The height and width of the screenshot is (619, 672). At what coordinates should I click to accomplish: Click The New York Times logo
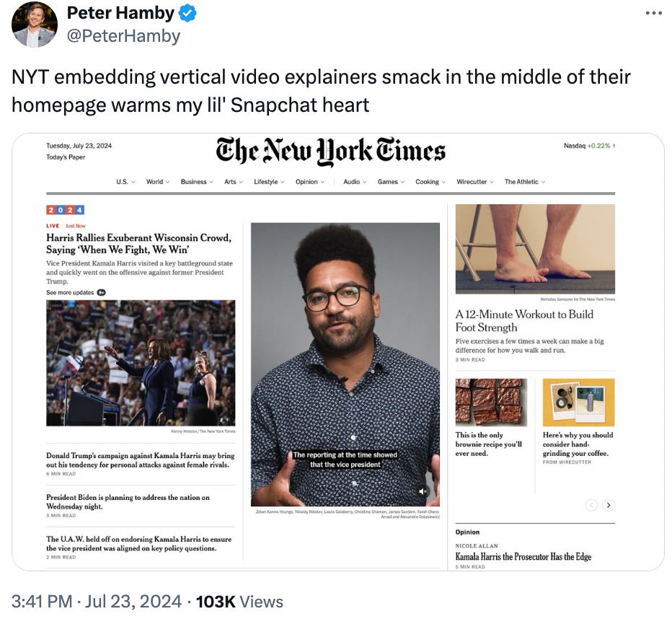330,152
